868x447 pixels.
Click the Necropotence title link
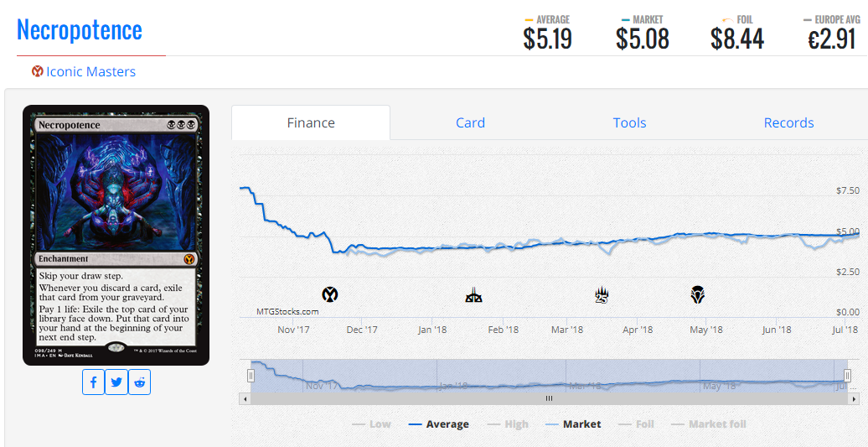coord(80,30)
